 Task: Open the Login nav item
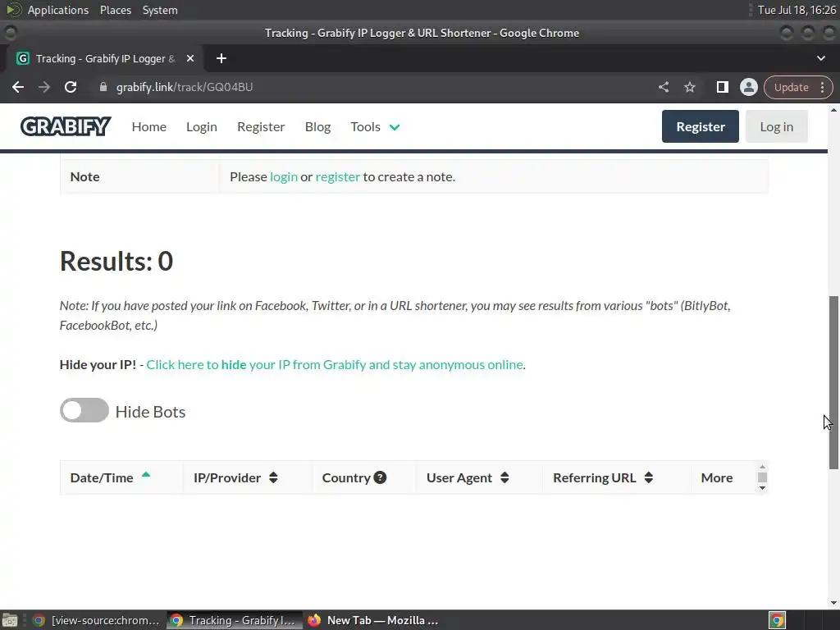click(x=202, y=127)
